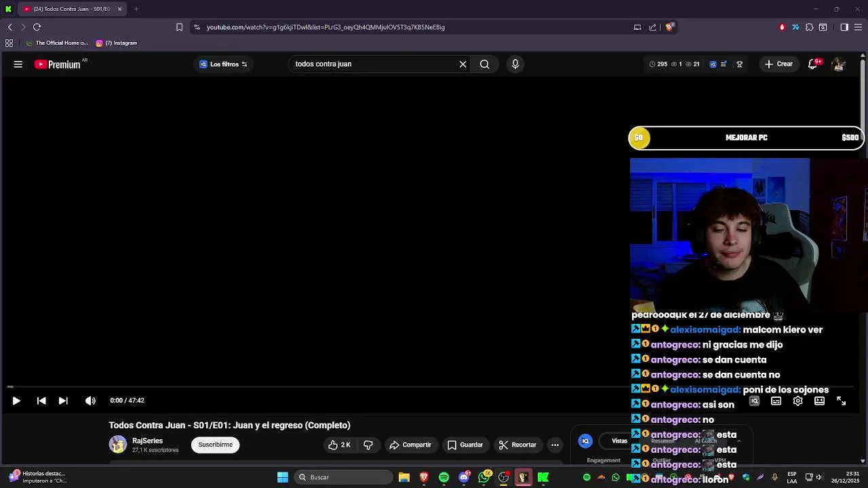Viewport: 868px width, 488px height.
Task: Open 'The Official Home o...' bookmark
Action: coord(57,43)
